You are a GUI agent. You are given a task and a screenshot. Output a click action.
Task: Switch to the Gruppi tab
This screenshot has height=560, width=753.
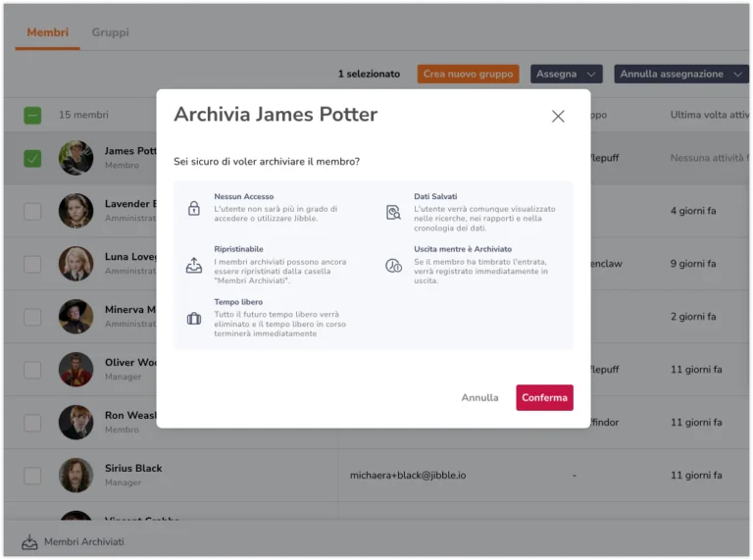coord(110,32)
